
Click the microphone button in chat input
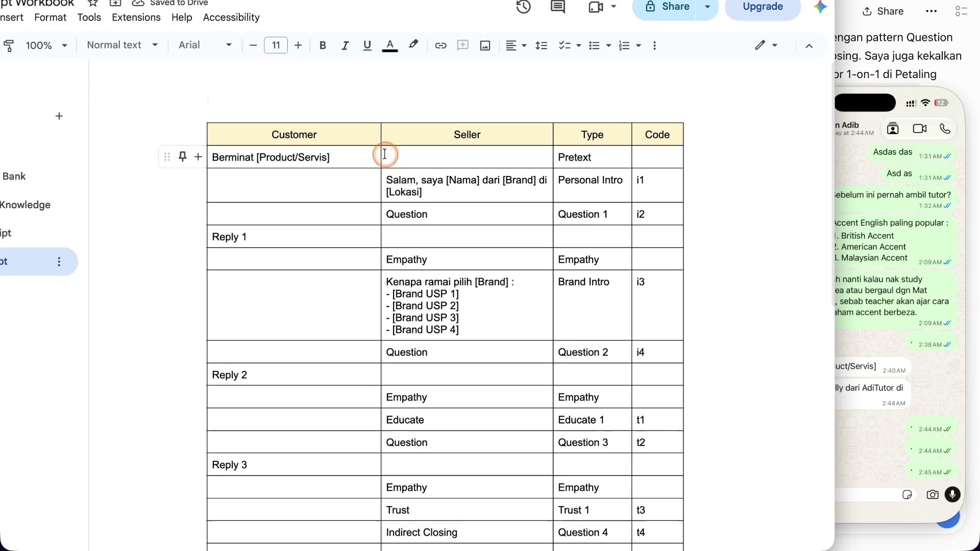click(952, 494)
